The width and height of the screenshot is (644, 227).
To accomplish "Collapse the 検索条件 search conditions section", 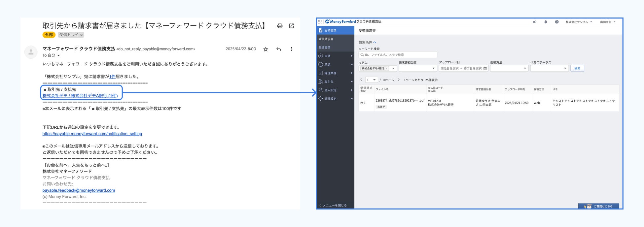I will point(367,42).
